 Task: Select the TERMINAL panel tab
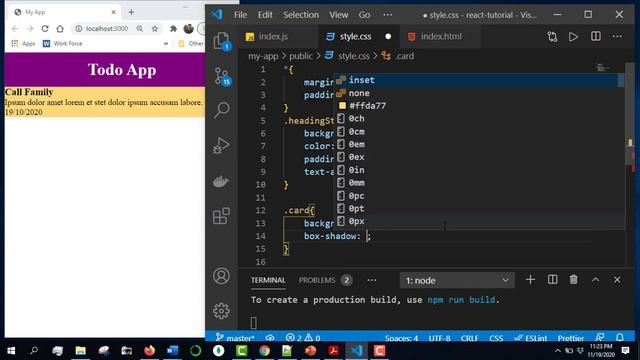point(268,280)
